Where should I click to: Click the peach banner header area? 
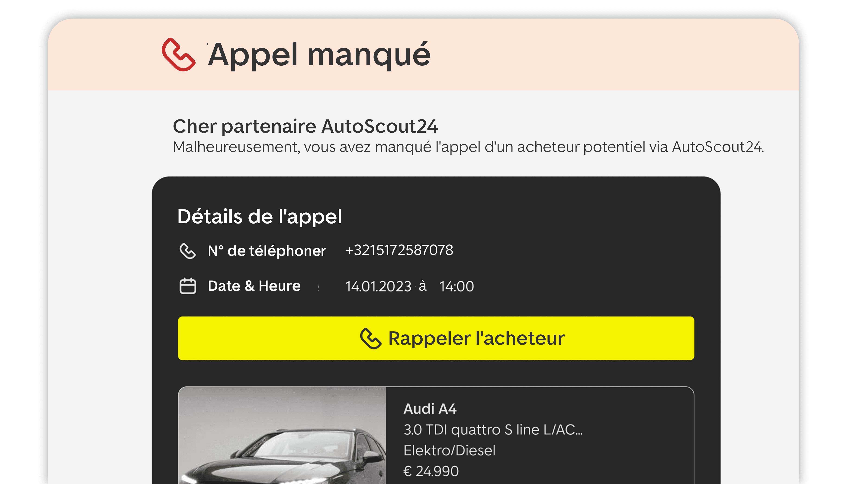click(x=423, y=54)
